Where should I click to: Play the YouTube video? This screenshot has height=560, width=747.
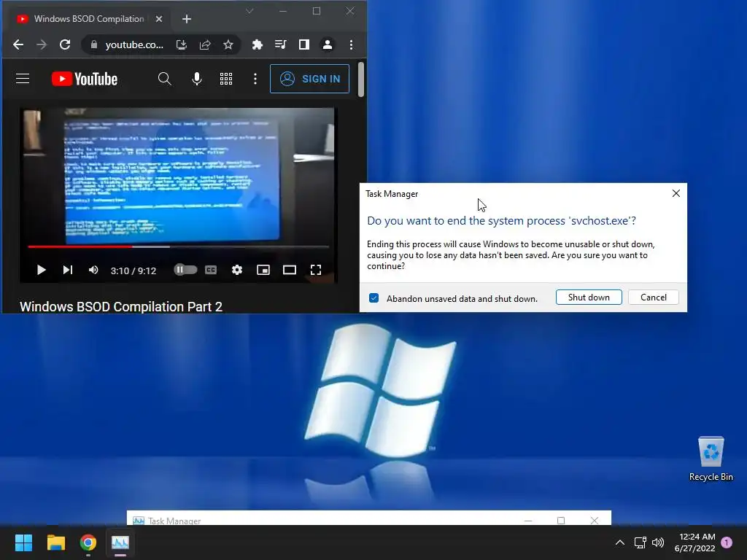pos(42,271)
